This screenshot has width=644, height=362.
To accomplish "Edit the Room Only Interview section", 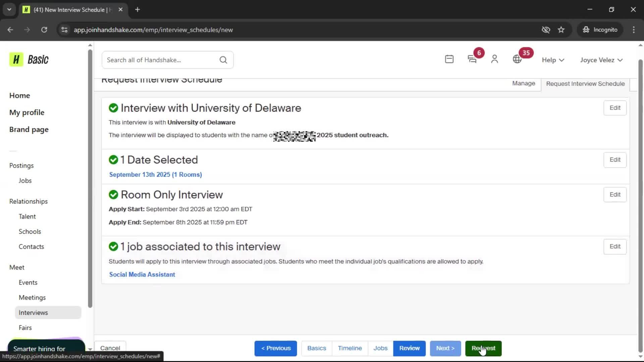I will coord(615,195).
